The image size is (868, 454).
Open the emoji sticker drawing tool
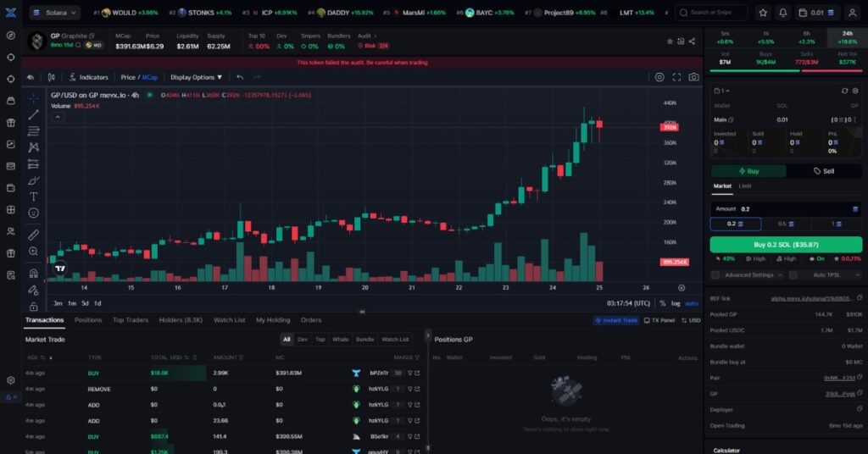click(x=34, y=213)
